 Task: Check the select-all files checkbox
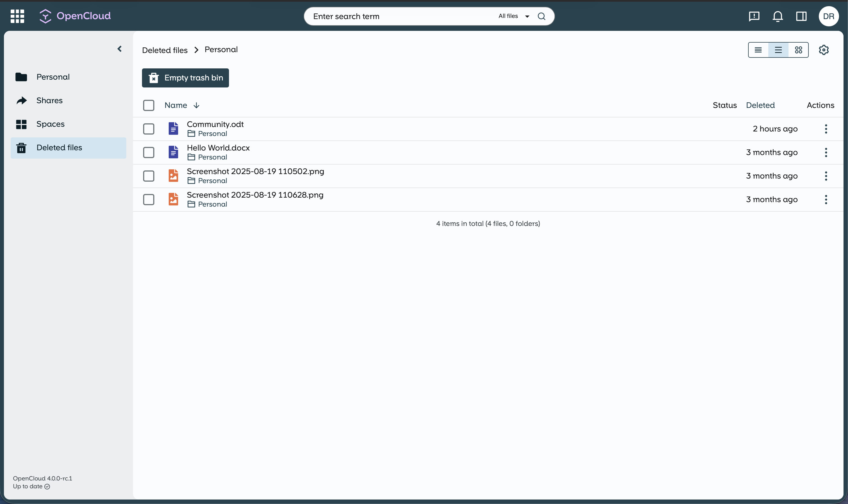148,105
